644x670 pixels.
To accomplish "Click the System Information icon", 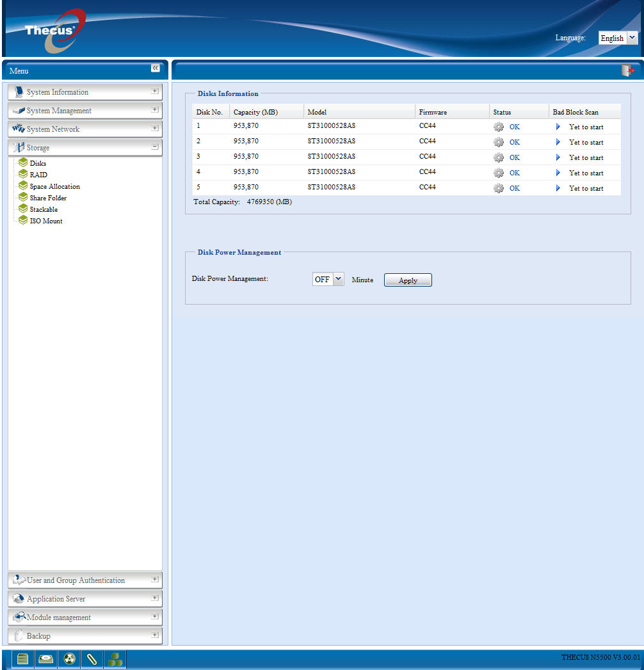I will point(19,92).
